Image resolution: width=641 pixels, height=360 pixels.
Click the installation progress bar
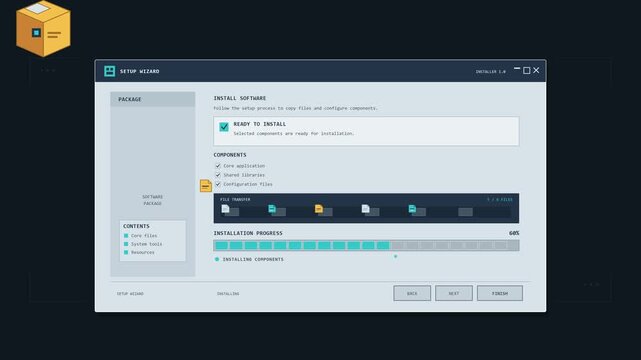[366, 245]
